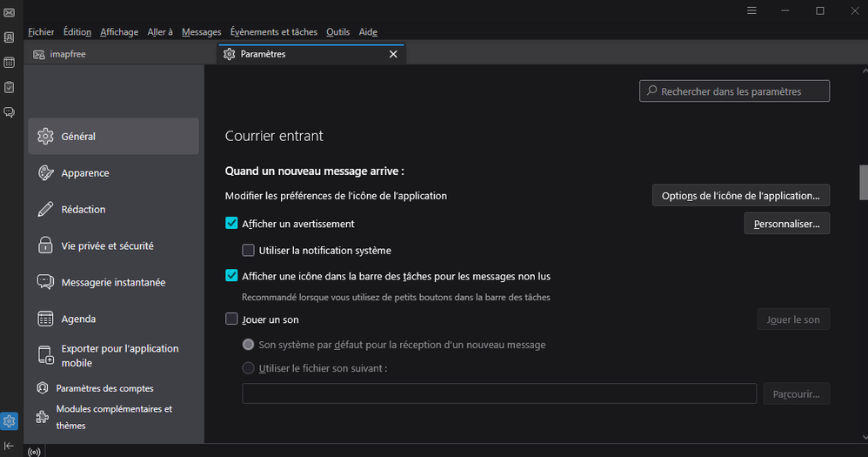Open the Outils menu
The image size is (868, 457).
click(x=337, y=32)
